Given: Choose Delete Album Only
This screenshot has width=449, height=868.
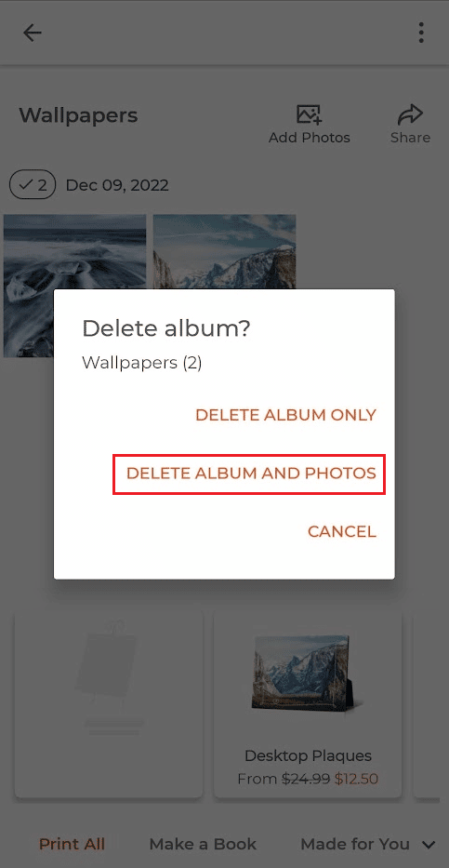Looking at the screenshot, I should (x=286, y=415).
